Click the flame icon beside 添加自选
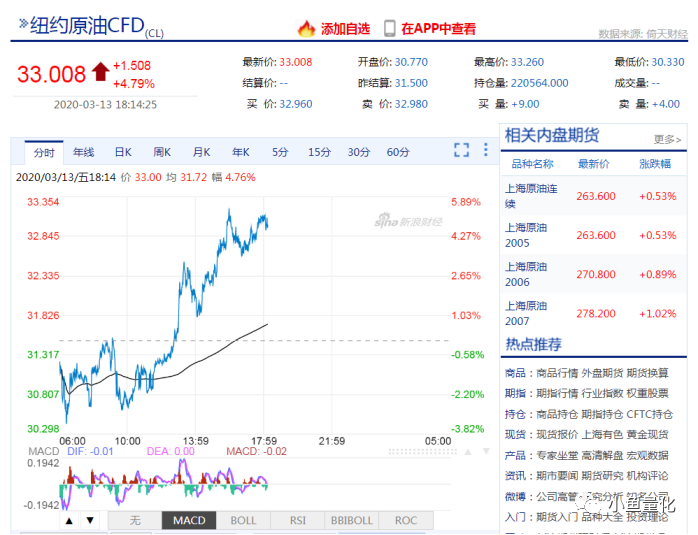The height and width of the screenshot is (535, 698). tap(306, 29)
